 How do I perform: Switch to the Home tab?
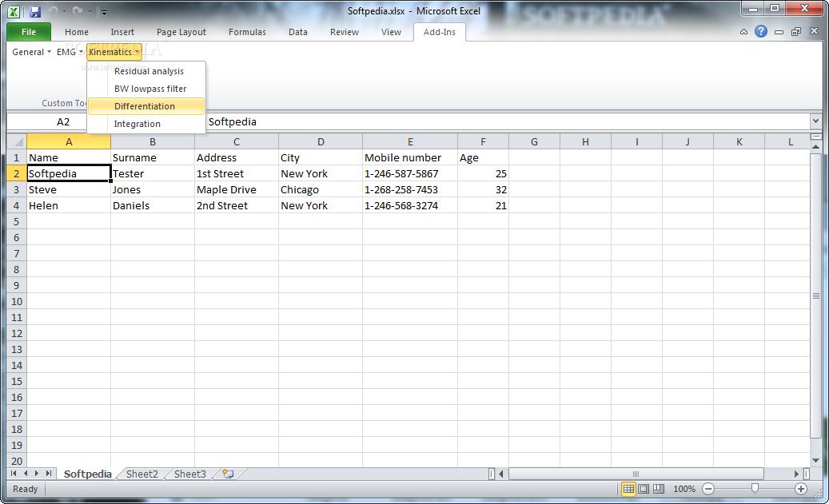coord(77,32)
